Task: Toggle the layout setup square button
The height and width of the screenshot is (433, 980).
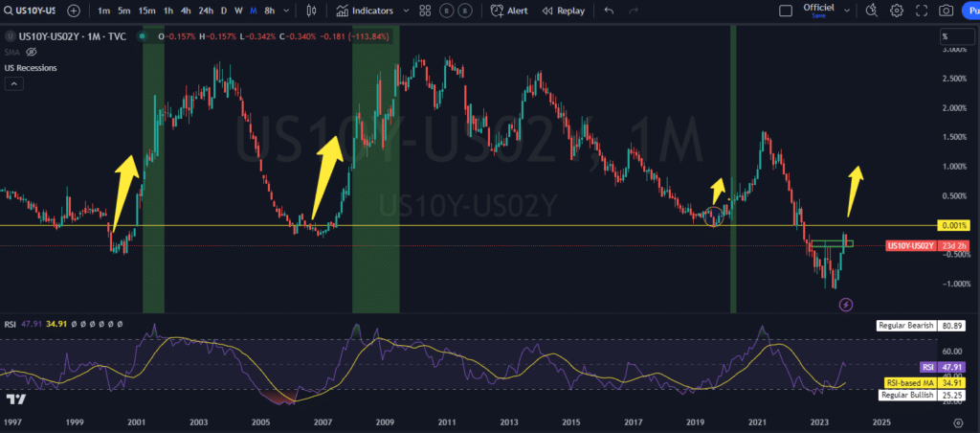Action: [x=786, y=11]
